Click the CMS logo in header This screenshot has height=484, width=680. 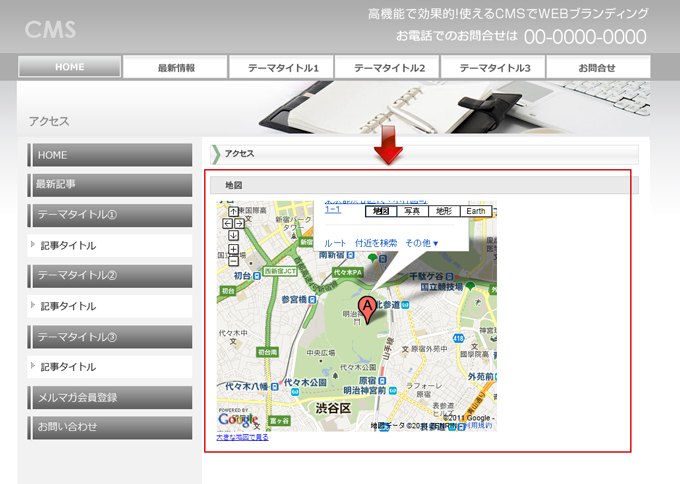(x=50, y=29)
